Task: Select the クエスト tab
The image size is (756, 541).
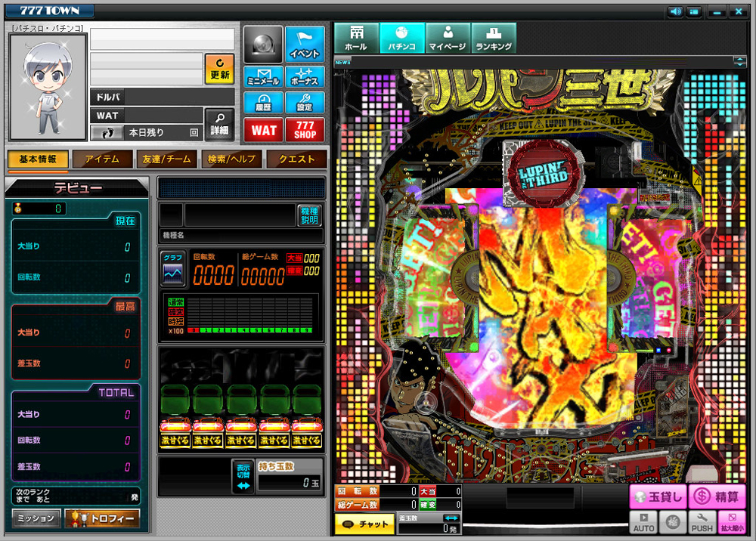Action: click(296, 159)
